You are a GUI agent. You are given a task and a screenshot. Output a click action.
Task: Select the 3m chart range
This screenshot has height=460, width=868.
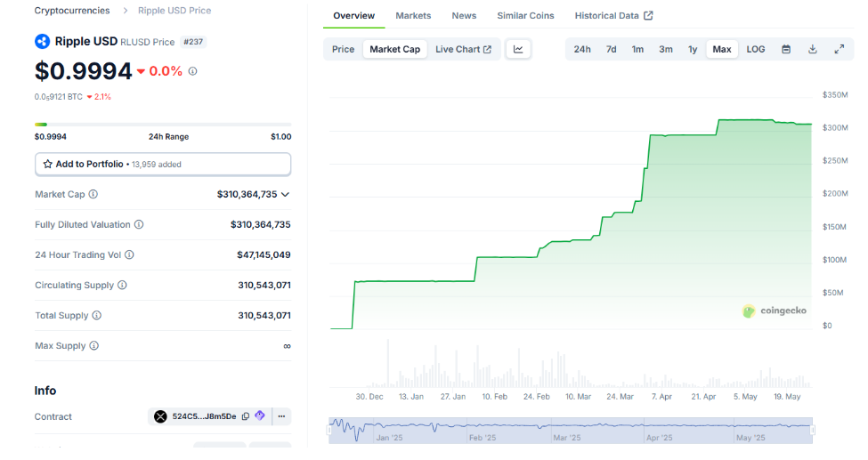(x=666, y=49)
